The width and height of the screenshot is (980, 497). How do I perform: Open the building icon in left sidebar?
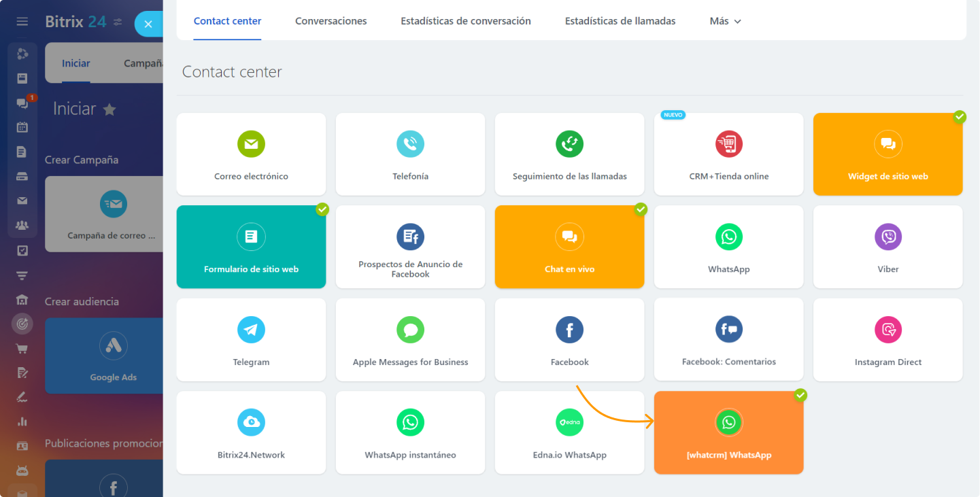pyautogui.click(x=22, y=299)
